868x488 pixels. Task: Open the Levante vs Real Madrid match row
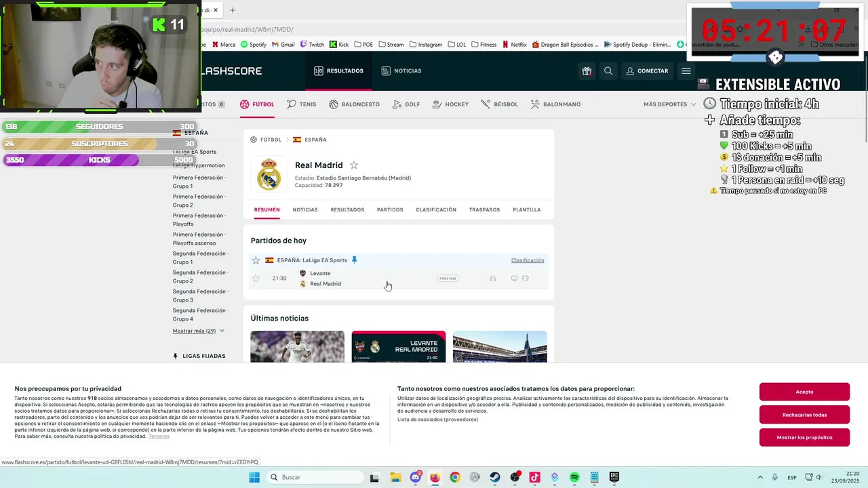tap(399, 279)
